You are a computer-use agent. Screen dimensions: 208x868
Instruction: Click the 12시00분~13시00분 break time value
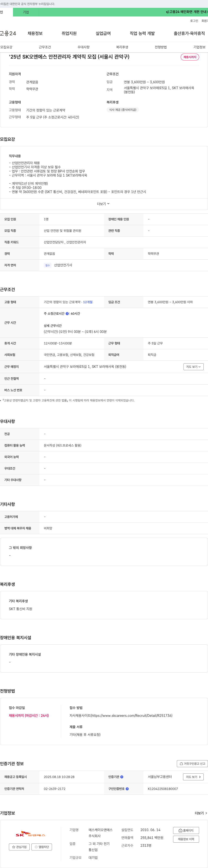coord(58,343)
